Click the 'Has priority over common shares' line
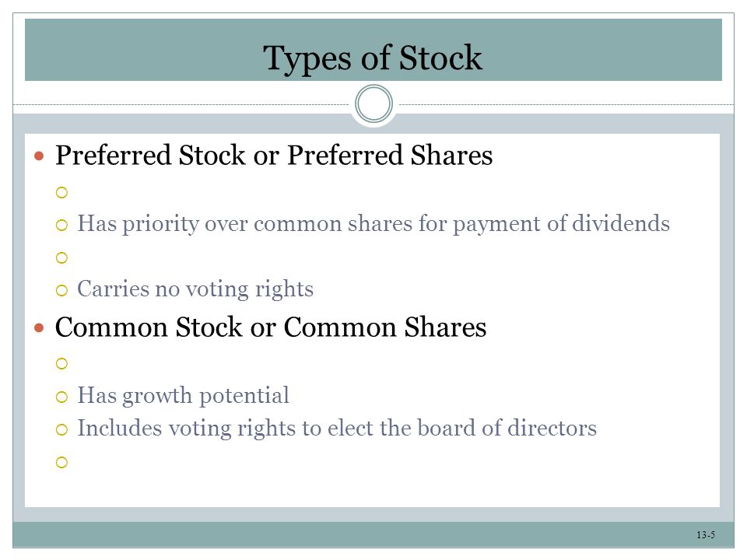Screen dimensions: 747x560 coord(373,224)
